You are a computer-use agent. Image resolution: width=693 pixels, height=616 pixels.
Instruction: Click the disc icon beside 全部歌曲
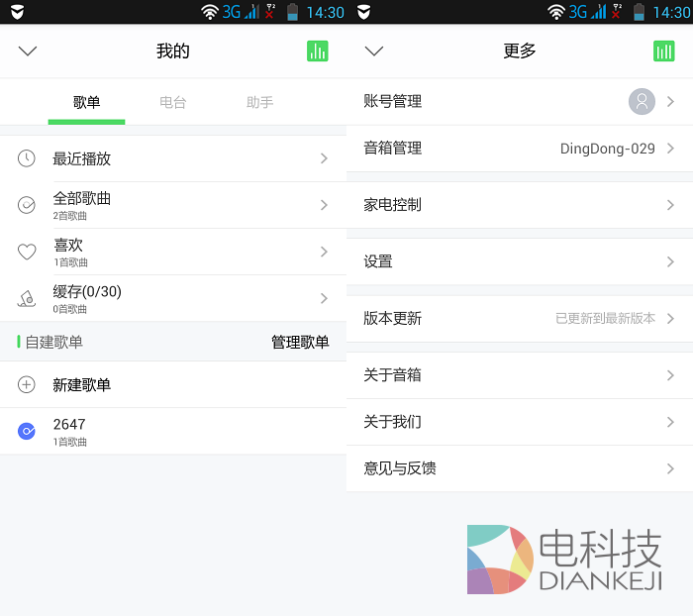pyautogui.click(x=27, y=205)
